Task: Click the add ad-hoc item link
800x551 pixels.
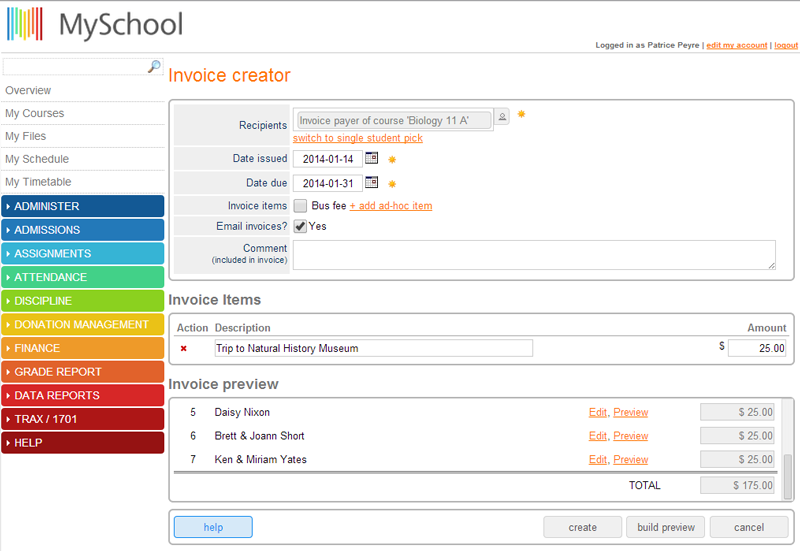Action: pyautogui.click(x=390, y=206)
